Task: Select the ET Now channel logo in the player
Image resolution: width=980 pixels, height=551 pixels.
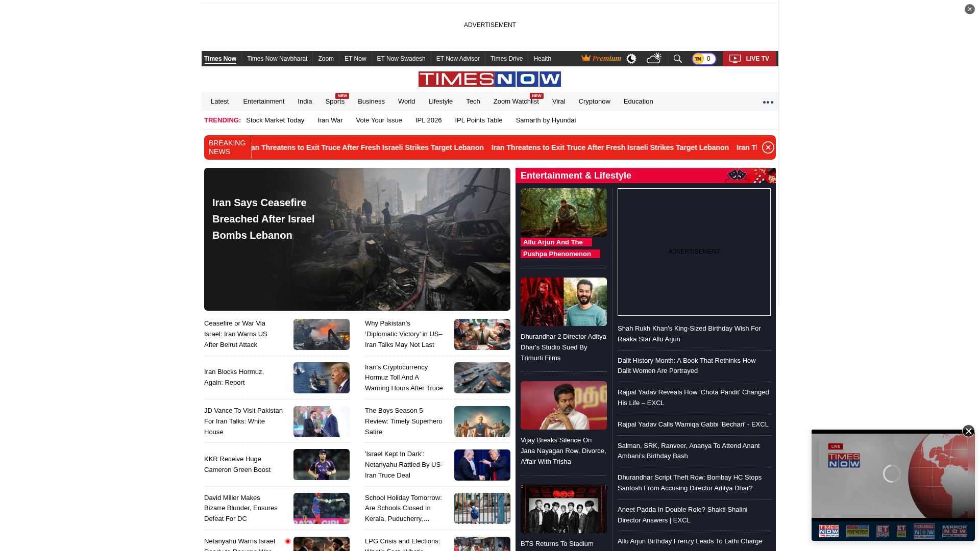Action: [883, 531]
